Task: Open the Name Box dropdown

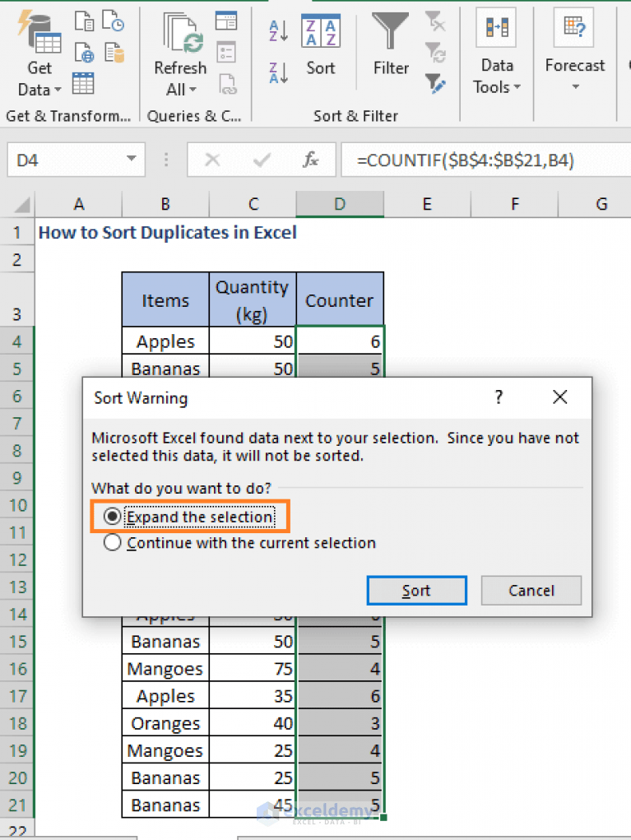Action: [x=130, y=160]
